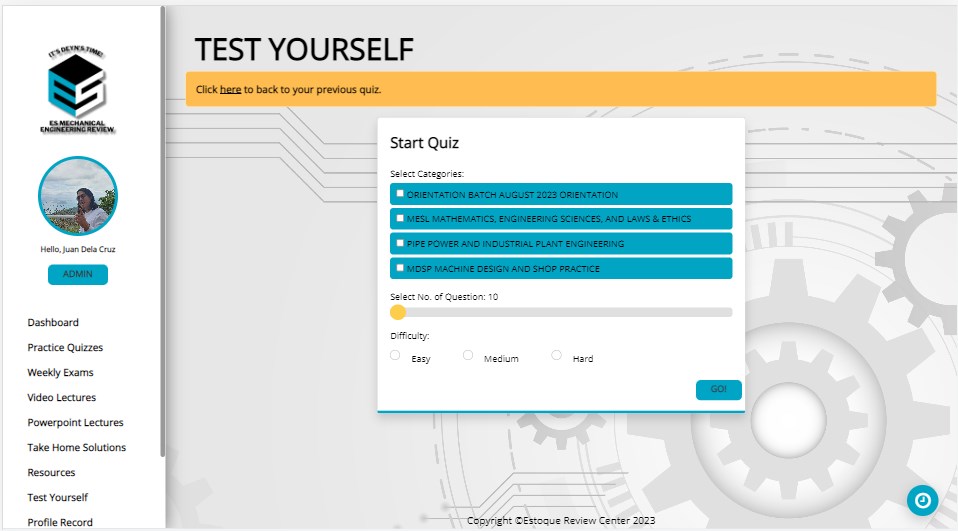Open Weekly Exams in sidebar
Screen dimensions: 958x531
(60, 373)
